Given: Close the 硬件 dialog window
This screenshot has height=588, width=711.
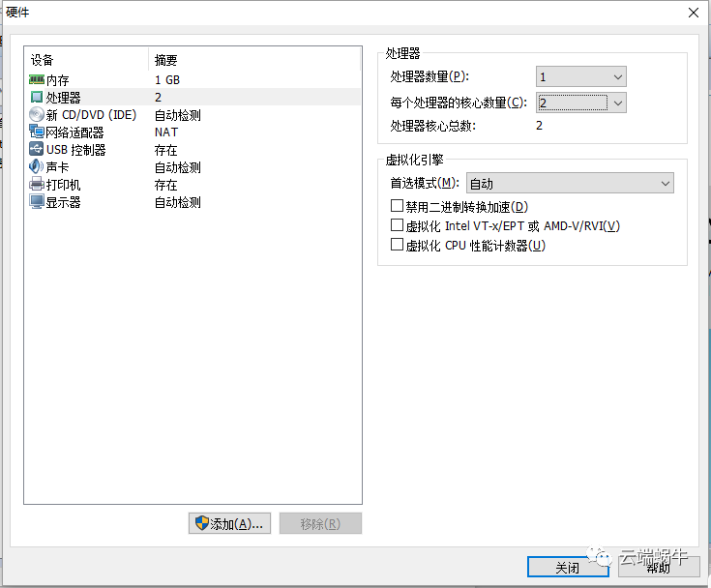Looking at the screenshot, I should (x=694, y=13).
